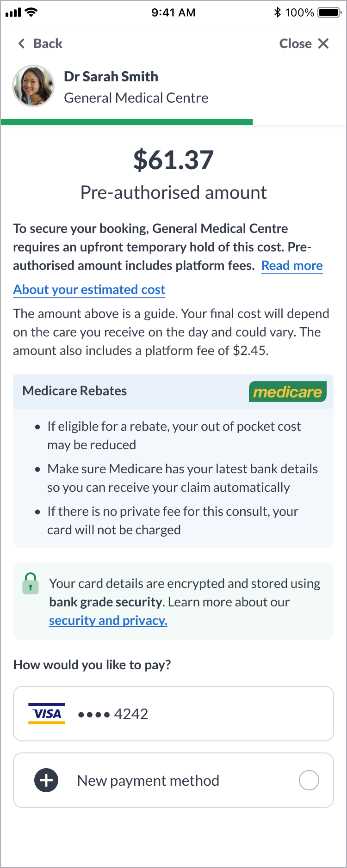Tap the battery icon in status bar
347x868 pixels.
[330, 12]
